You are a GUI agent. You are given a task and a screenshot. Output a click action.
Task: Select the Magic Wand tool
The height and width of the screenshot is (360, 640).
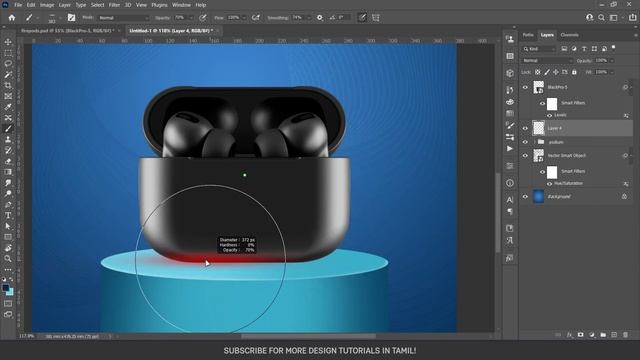click(8, 75)
